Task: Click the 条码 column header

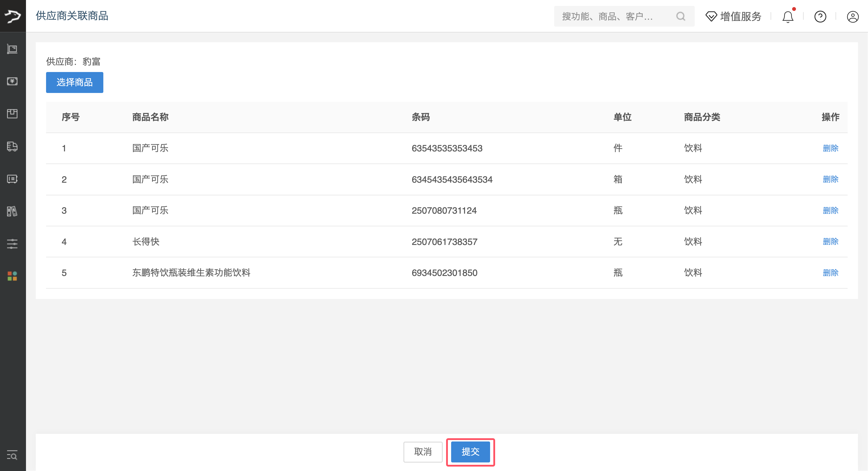Action: (420, 117)
